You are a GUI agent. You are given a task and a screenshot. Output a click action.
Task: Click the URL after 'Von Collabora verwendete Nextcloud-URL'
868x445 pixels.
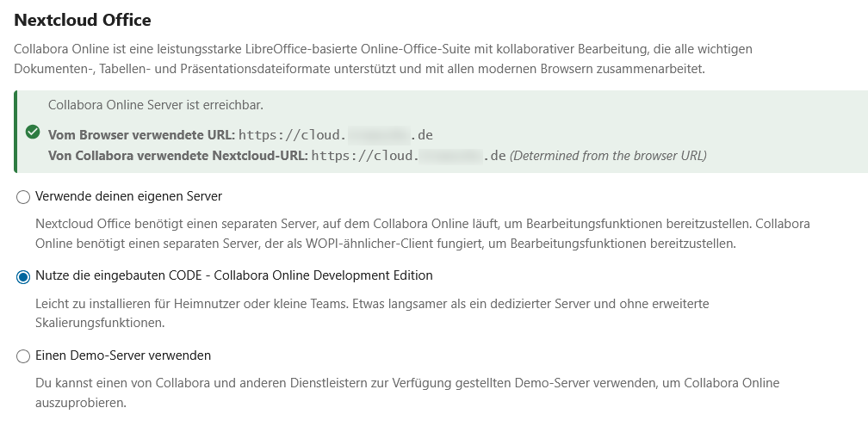[x=408, y=156]
